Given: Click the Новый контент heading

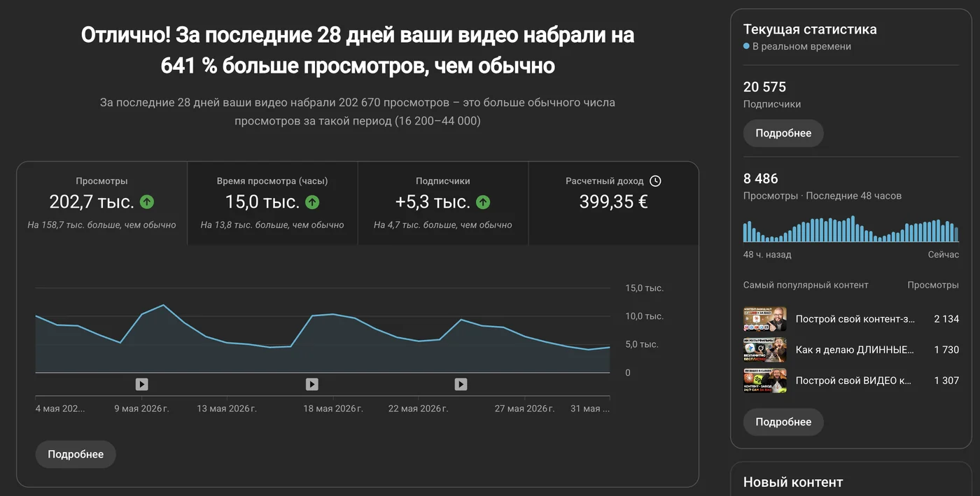Looking at the screenshot, I should (793, 482).
